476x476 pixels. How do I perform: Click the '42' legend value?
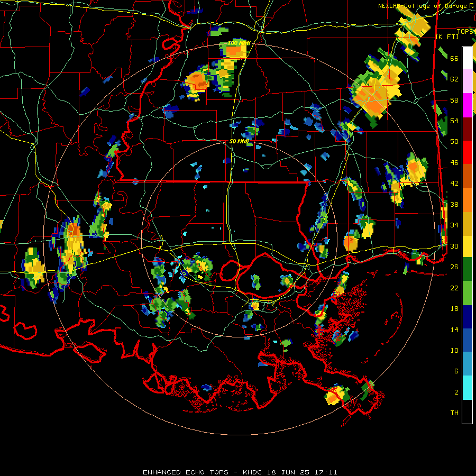click(x=454, y=184)
